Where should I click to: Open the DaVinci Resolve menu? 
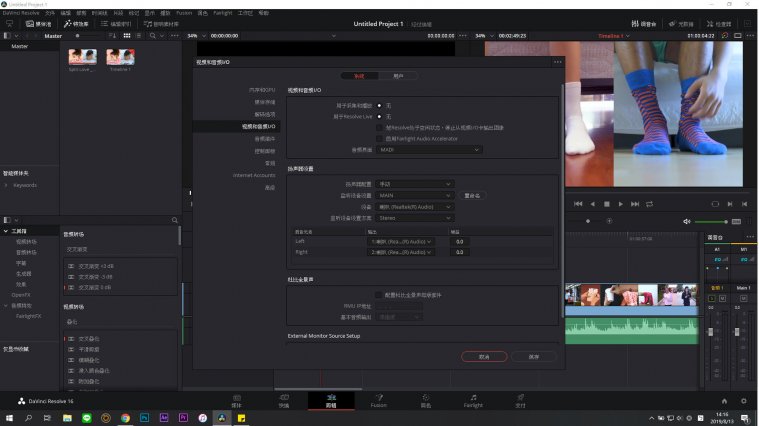click(21, 13)
